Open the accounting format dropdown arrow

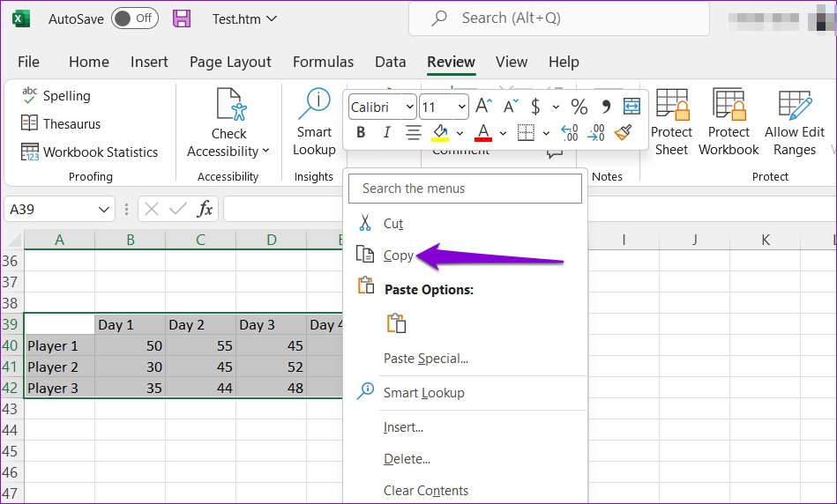pyautogui.click(x=556, y=107)
